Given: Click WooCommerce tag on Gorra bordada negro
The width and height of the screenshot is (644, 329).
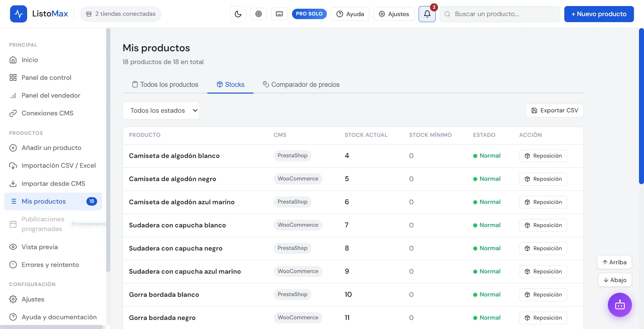Looking at the screenshot, I should coord(298,318).
